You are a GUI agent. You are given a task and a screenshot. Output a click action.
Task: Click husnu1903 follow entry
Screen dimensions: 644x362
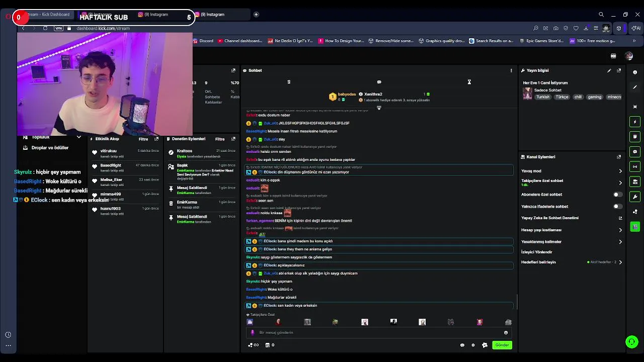coord(110,208)
